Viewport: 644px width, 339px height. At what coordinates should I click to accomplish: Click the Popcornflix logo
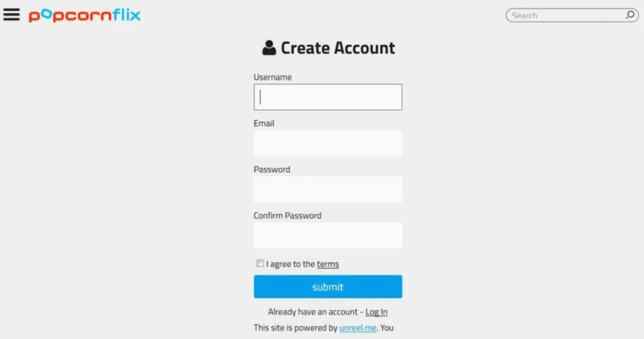[x=85, y=15]
